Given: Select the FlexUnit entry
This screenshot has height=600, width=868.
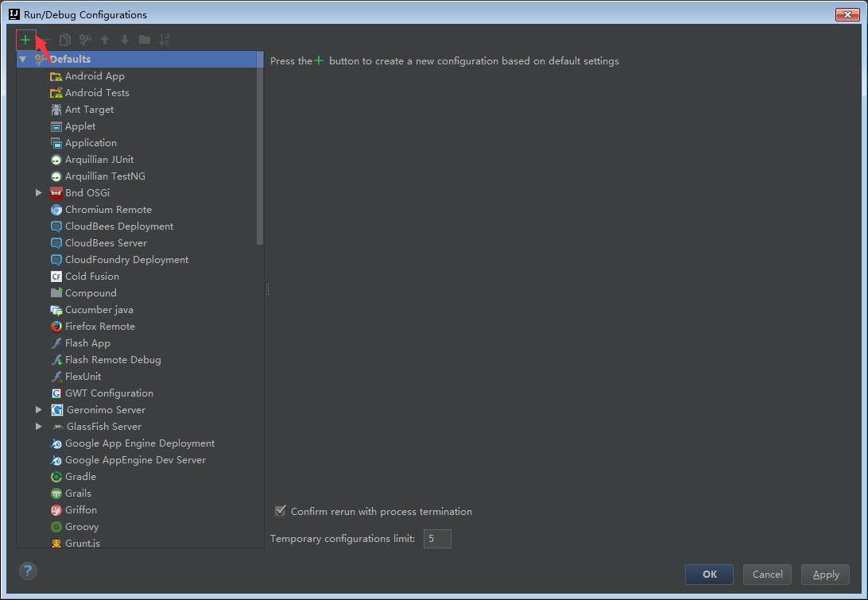Looking at the screenshot, I should (83, 377).
